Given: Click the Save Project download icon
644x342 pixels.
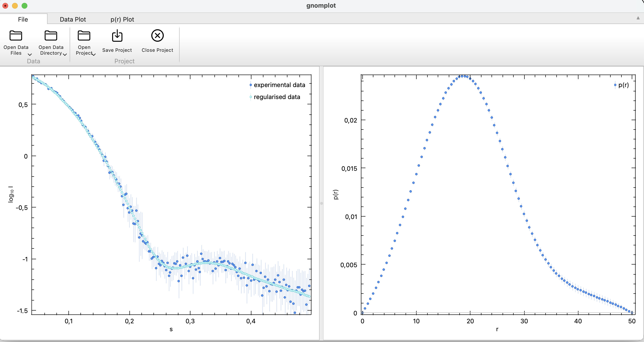Looking at the screenshot, I should pos(117,36).
